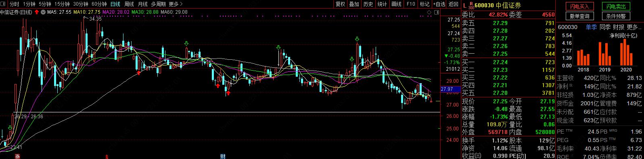Viewport: 644px width, 159px height.
Task: Click the diamond icon above the price axis
Action: [x=429, y=13]
